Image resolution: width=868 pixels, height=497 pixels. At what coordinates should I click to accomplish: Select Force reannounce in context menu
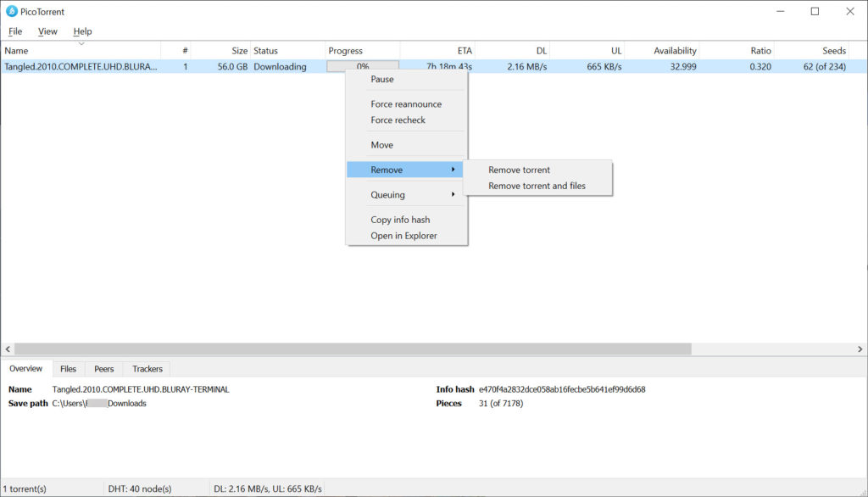tap(407, 104)
